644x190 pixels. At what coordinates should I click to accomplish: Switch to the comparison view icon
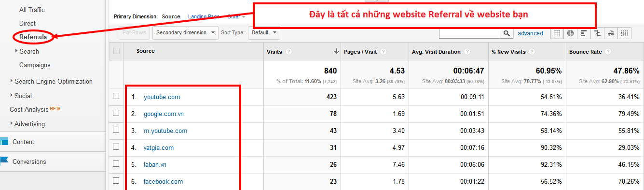(598, 33)
